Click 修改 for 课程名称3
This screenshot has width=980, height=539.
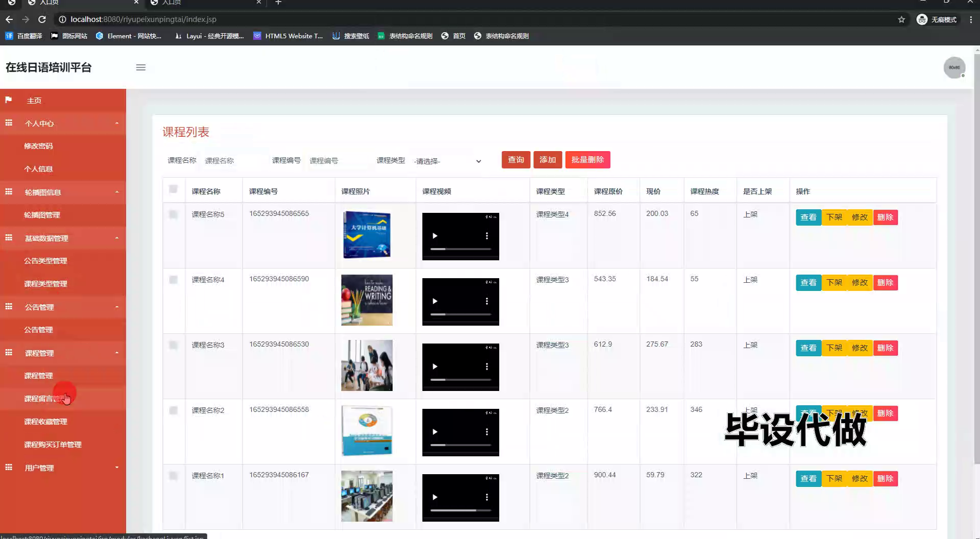(860, 348)
